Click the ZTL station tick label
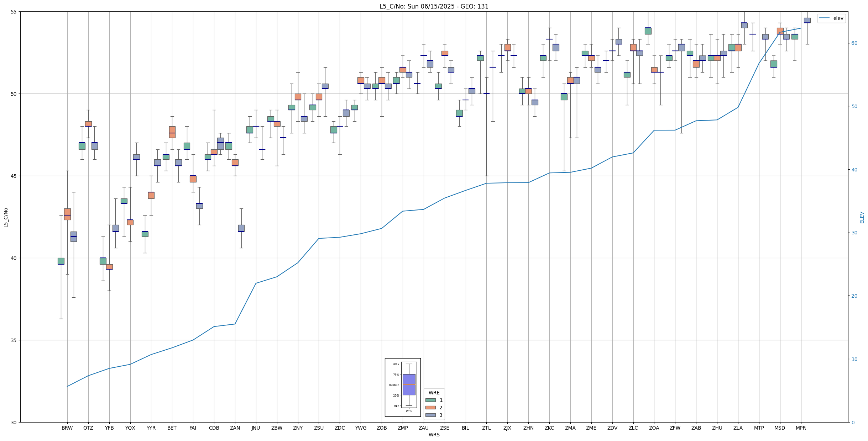This screenshot has width=868, height=441. pos(486,428)
